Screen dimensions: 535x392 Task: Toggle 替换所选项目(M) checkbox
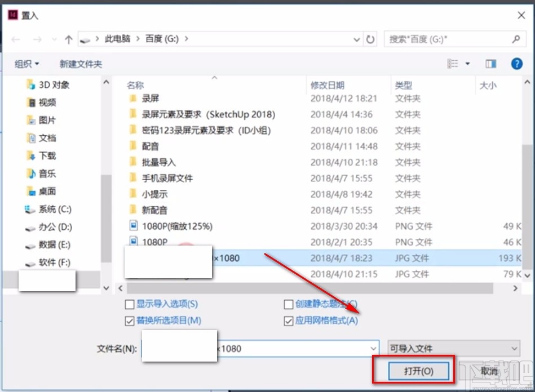[x=130, y=321]
